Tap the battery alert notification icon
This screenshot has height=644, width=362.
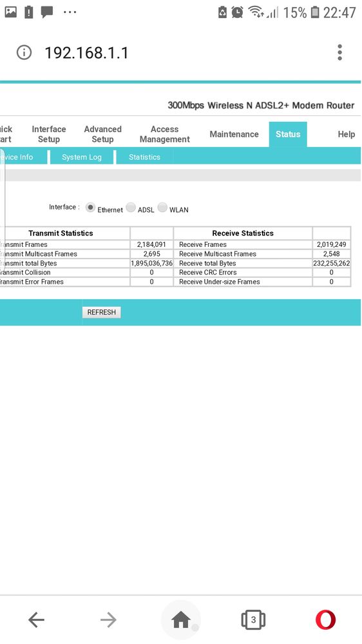[x=29, y=12]
